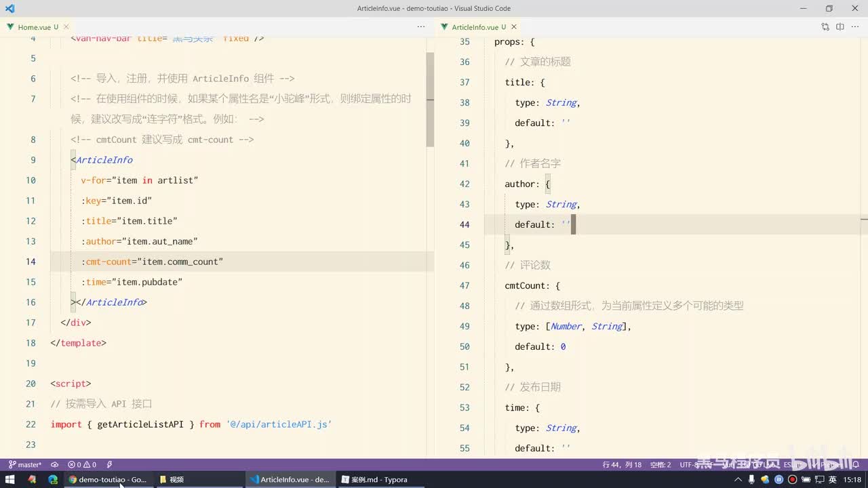Click the master* git branch in status bar
This screenshot has width=868, height=488.
pos(24,465)
